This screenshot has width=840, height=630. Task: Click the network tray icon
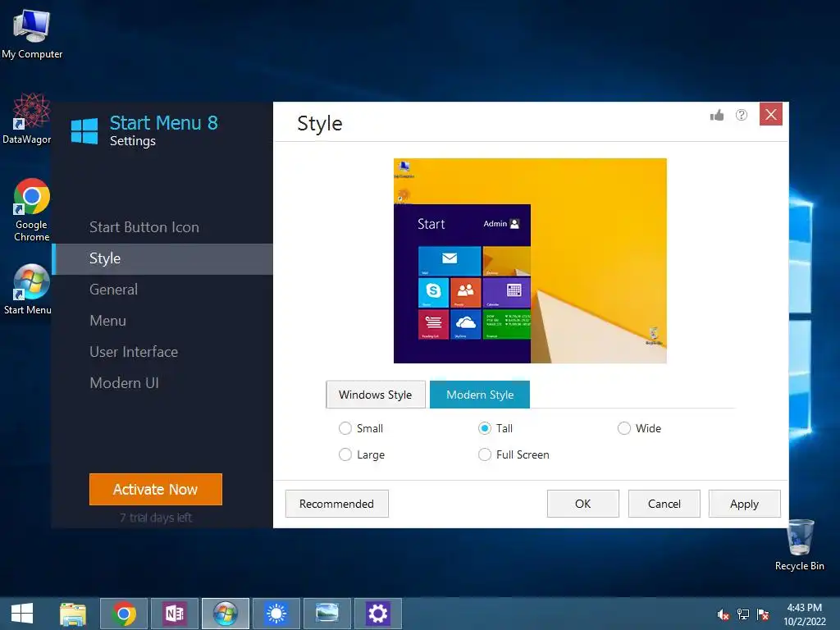tap(743, 614)
